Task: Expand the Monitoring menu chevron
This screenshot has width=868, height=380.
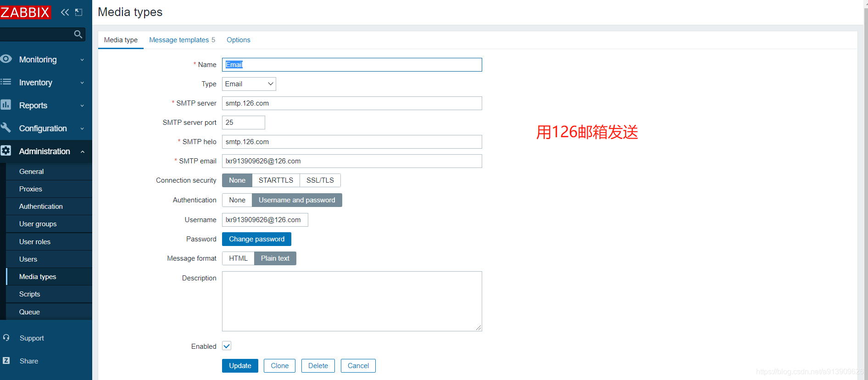Action: pyautogui.click(x=82, y=60)
